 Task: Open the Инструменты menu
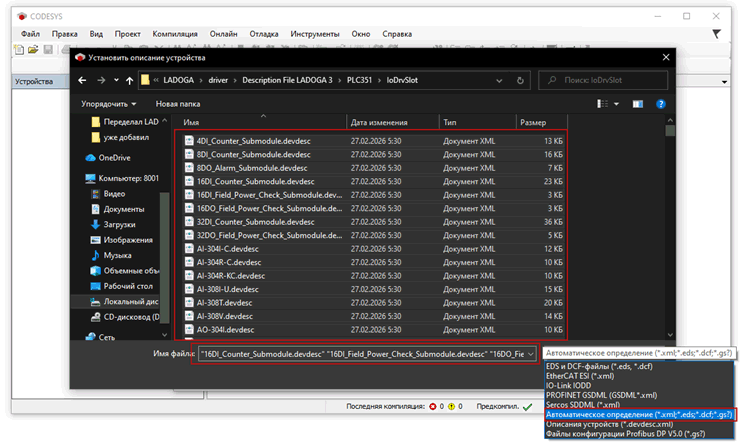point(315,34)
